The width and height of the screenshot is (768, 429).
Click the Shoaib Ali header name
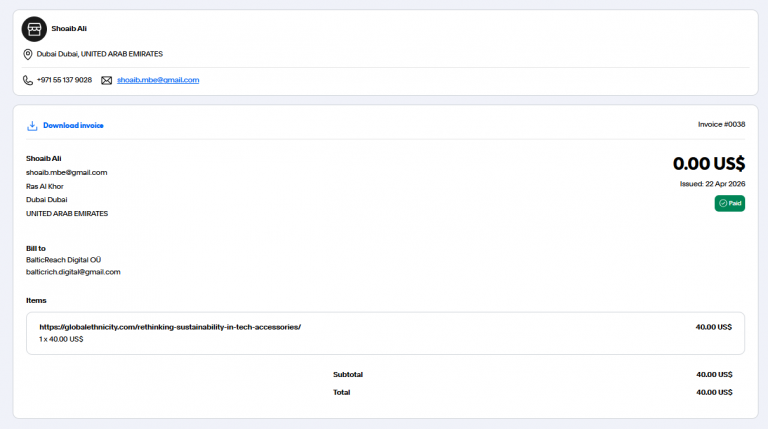point(69,28)
